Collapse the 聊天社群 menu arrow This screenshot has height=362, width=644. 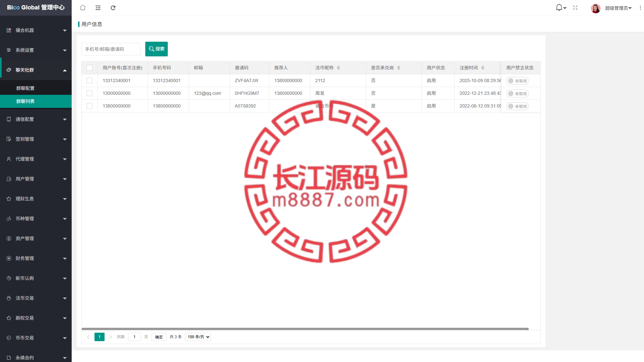click(65, 70)
